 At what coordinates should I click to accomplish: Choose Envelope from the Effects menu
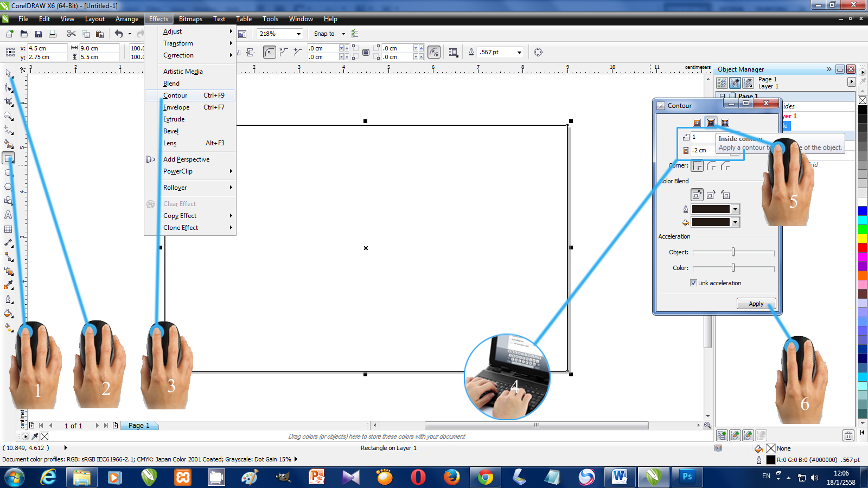pyautogui.click(x=176, y=107)
